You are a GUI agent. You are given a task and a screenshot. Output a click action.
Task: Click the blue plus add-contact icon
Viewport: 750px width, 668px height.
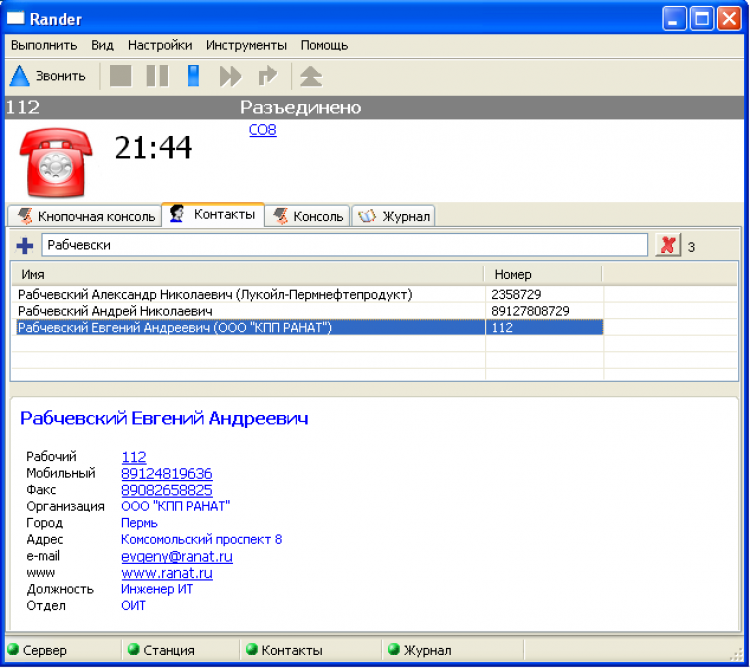click(24, 246)
